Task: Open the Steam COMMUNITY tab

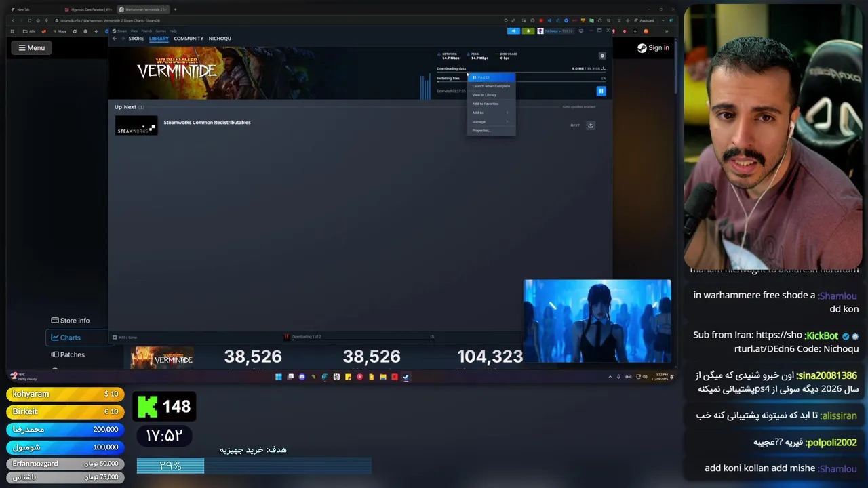Action: (189, 39)
